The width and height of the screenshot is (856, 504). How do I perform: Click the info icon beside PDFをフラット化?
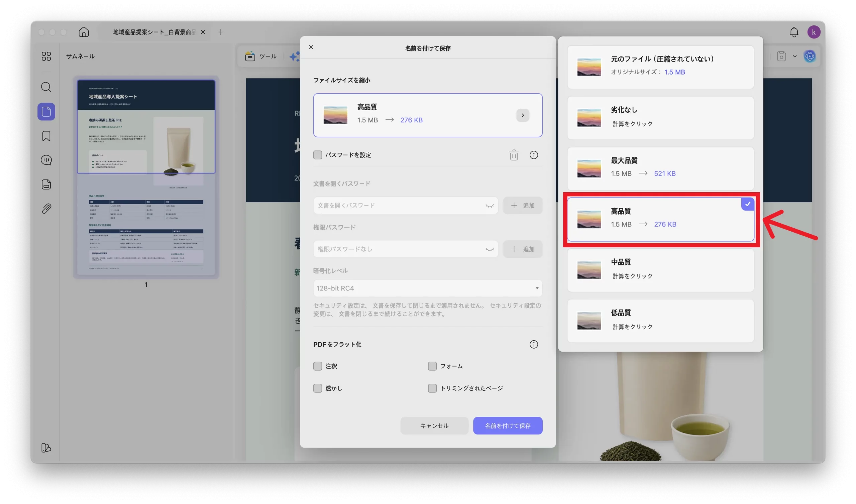(534, 344)
